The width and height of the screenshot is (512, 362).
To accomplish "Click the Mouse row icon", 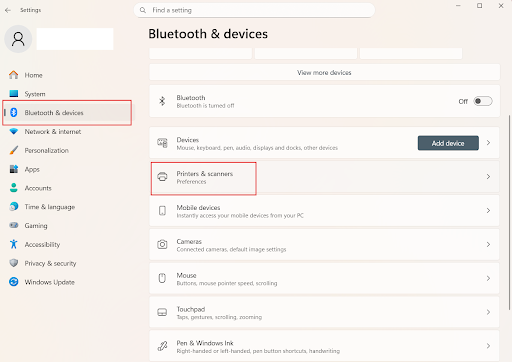I will [x=162, y=278].
